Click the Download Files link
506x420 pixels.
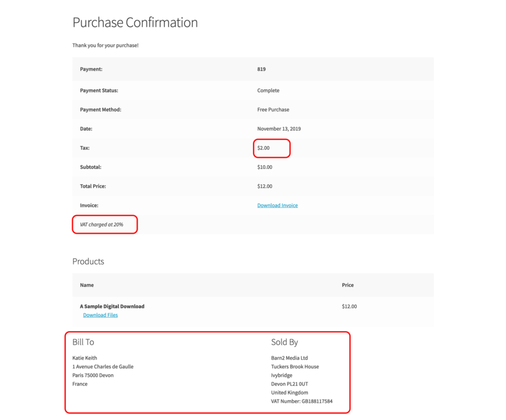100,315
